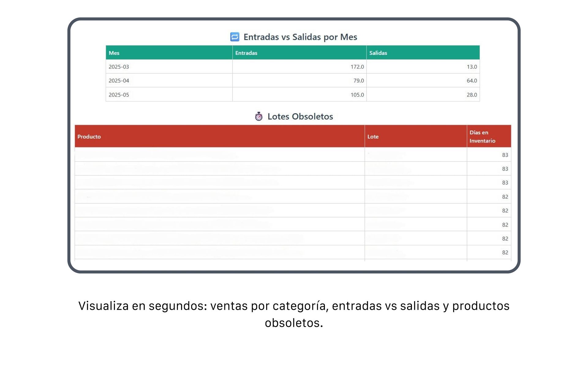The height and width of the screenshot is (379, 588).
Task: Click the Días en Inventario header
Action: pyautogui.click(x=482, y=136)
